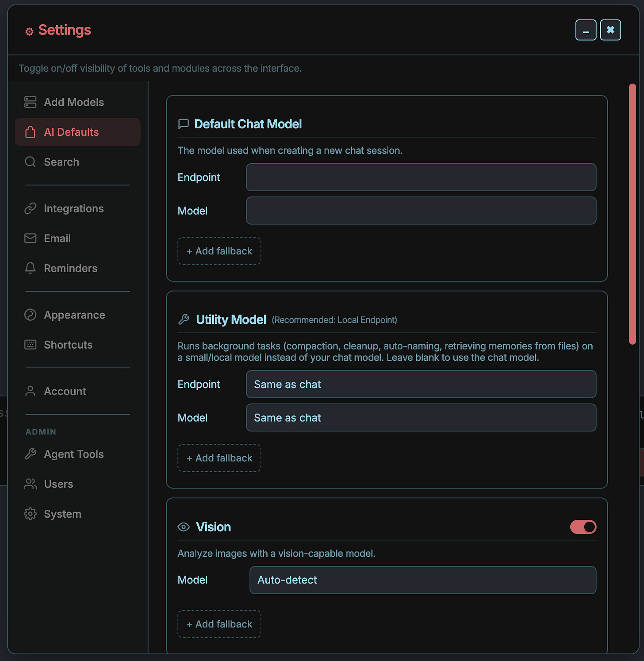Click the Settings gear icon in header
This screenshot has height=661, width=644.
coord(29,31)
